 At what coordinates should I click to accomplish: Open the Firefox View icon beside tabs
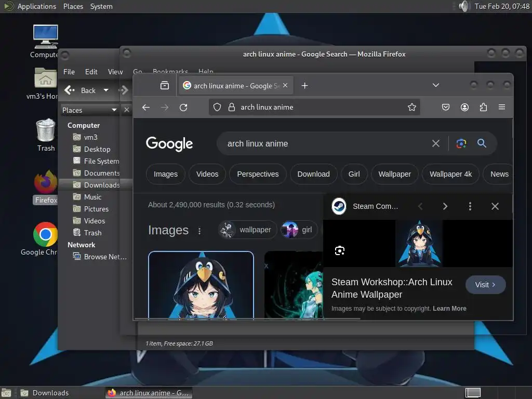pos(165,86)
